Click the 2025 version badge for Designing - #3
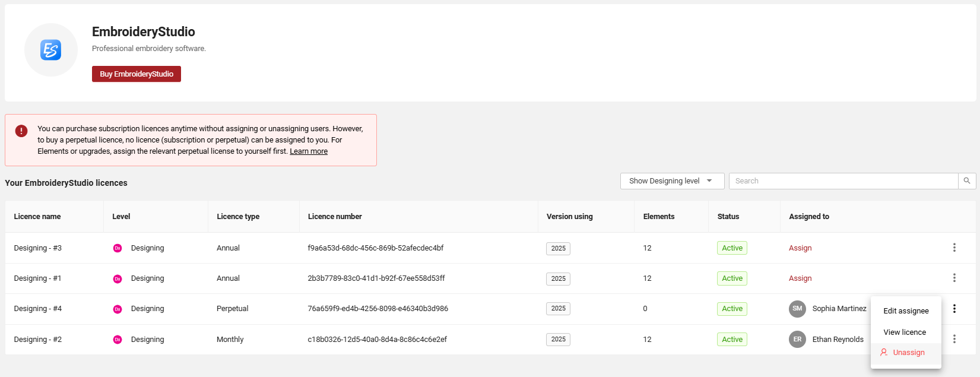This screenshot has height=377, width=980. [x=558, y=249]
